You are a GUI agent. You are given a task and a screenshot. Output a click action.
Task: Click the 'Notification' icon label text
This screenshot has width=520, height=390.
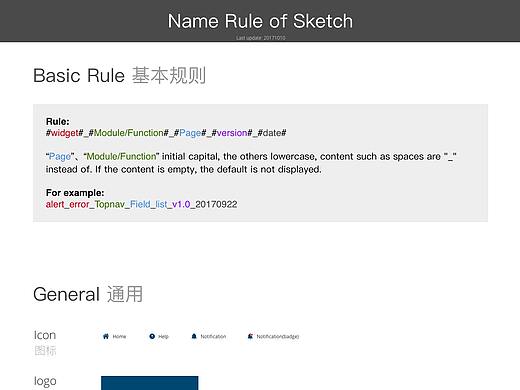[213, 337]
